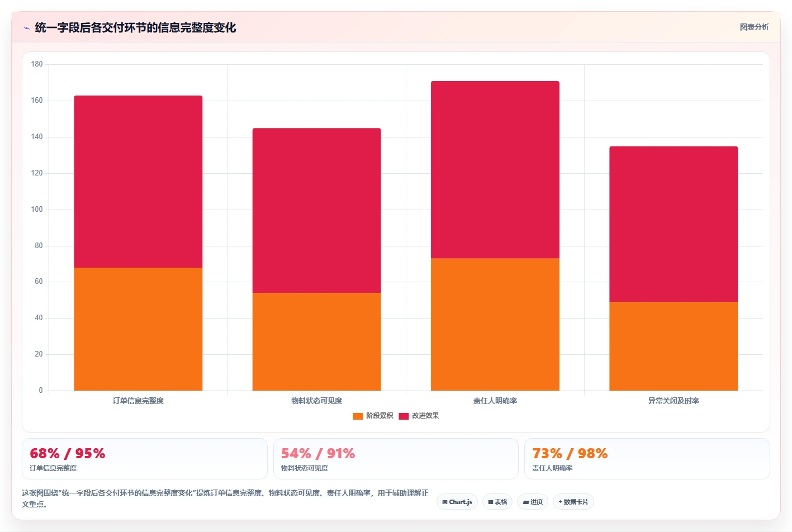Click orange bar segment for 订单信息完整度

click(138, 329)
